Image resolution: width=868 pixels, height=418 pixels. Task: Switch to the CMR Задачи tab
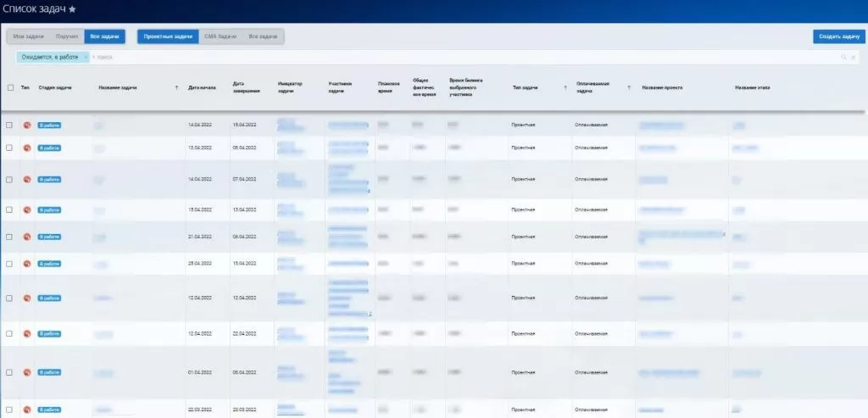tap(220, 36)
